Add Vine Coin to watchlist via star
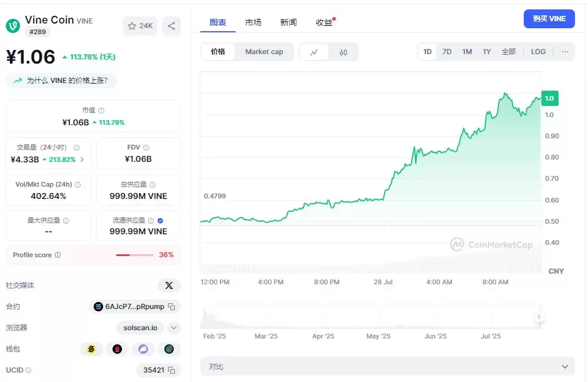This screenshot has height=382, width=588. pyautogui.click(x=133, y=26)
